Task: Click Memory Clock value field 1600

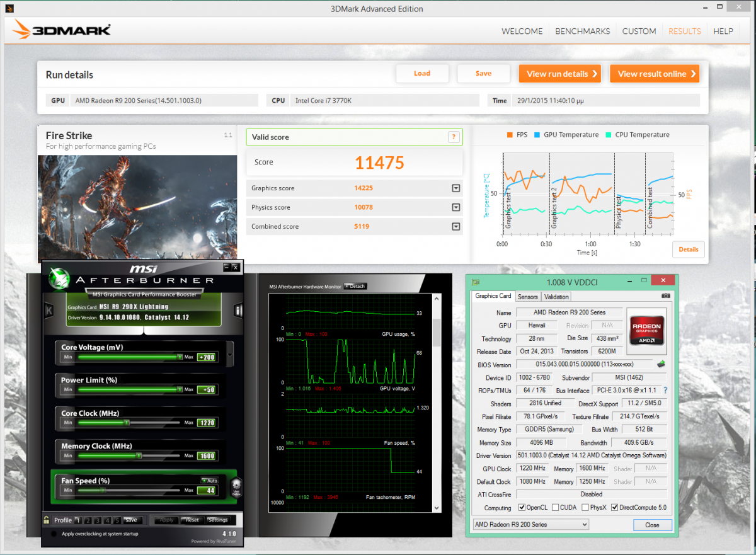Action: [x=207, y=456]
